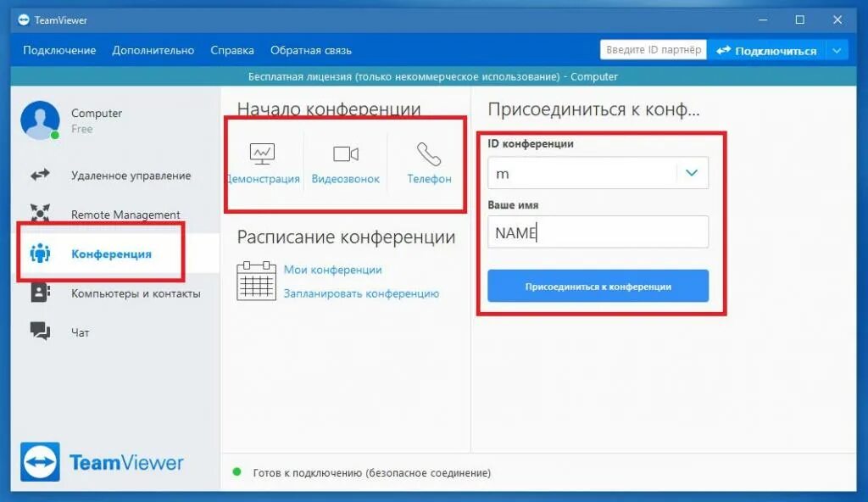Select Удаленное управление in sidebar
The width and height of the screenshot is (868, 502).
(x=115, y=175)
